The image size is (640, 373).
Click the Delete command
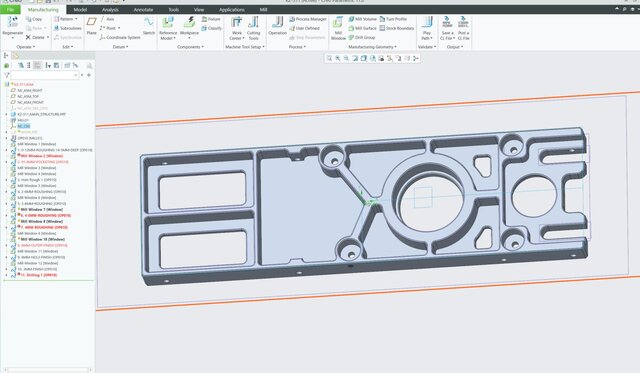pos(37,38)
